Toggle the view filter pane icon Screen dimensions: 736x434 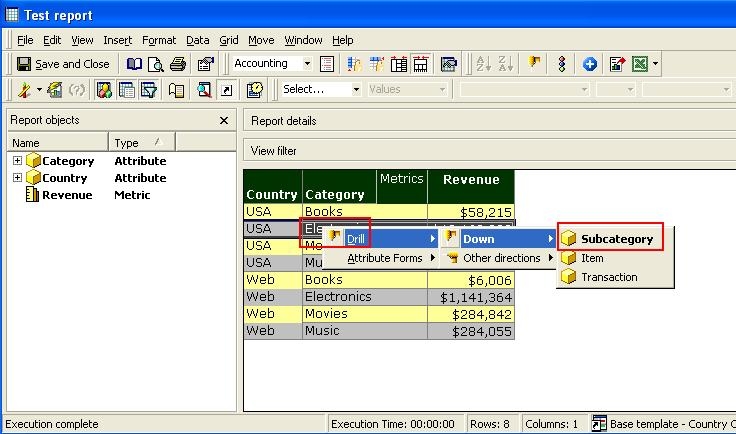click(x=149, y=90)
